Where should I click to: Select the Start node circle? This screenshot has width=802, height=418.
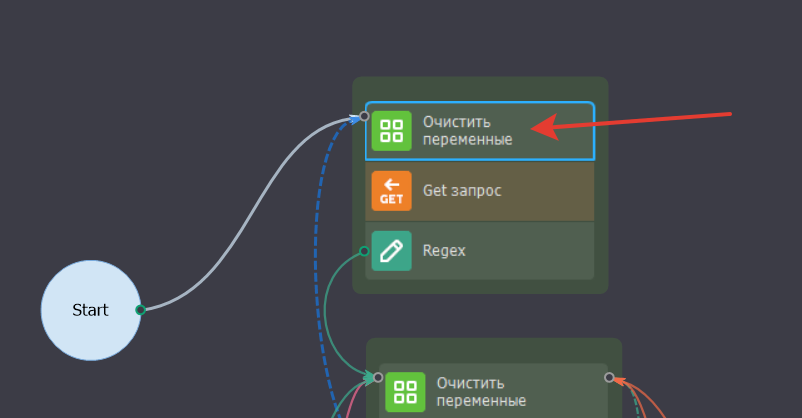[x=91, y=310]
